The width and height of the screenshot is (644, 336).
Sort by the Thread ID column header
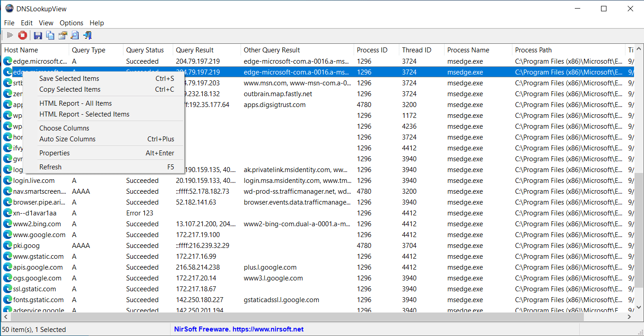(x=421, y=50)
